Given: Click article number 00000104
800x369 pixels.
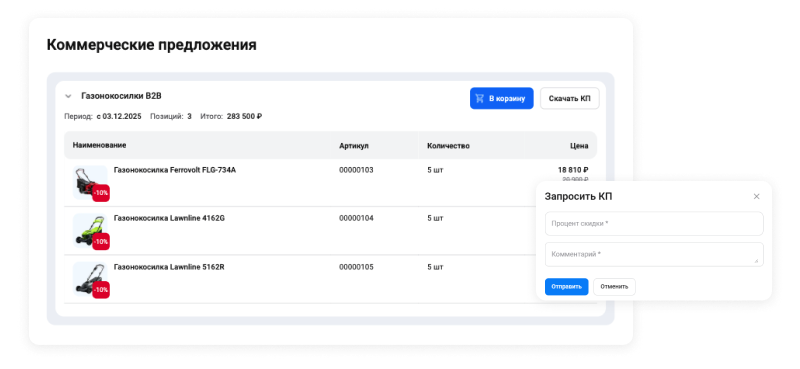Looking at the screenshot, I should (x=356, y=218).
